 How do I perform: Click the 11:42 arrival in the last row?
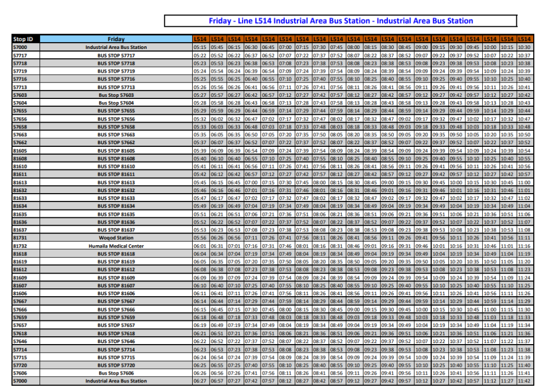tap(524, 381)
